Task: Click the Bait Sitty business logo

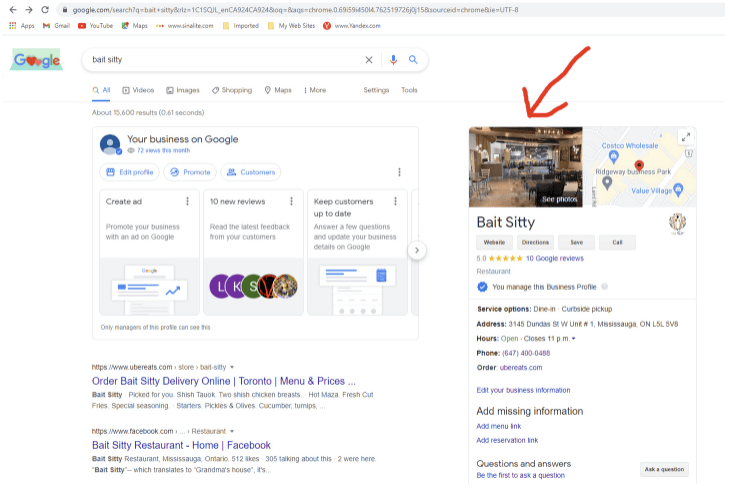Action: pyautogui.click(x=677, y=223)
